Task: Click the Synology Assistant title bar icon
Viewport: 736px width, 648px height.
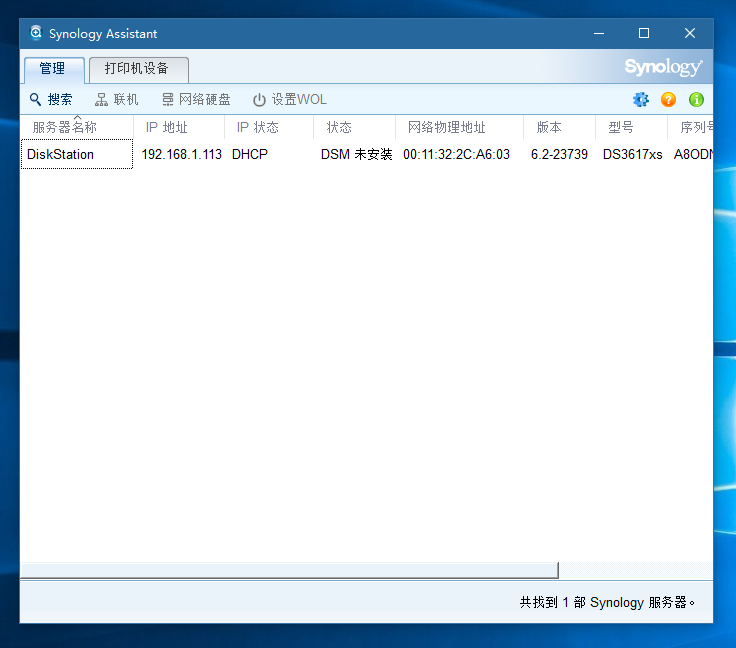Action: click(36, 33)
